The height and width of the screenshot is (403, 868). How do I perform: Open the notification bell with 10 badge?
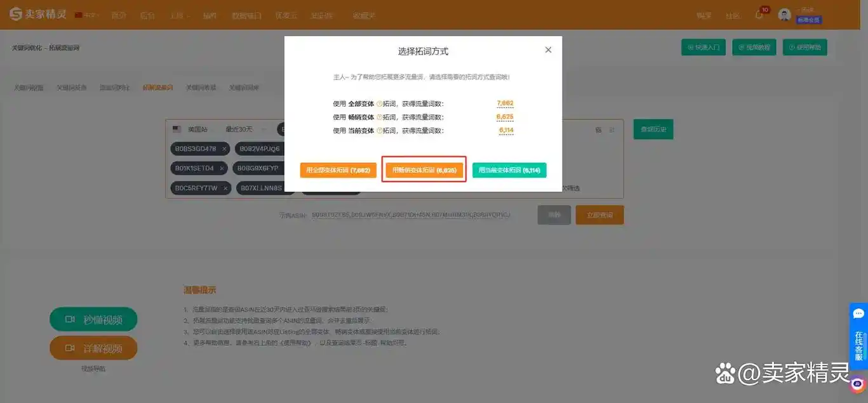click(x=759, y=14)
